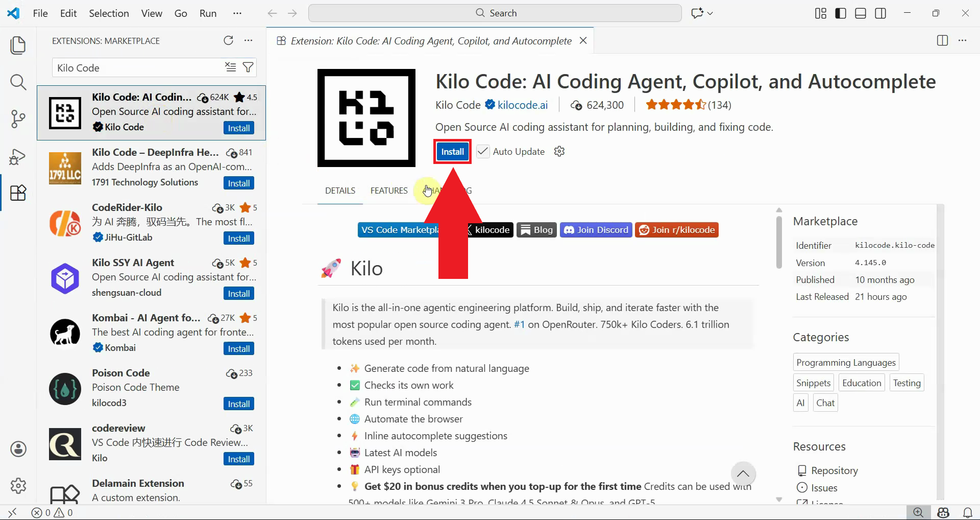Click the notifications bell in the status bar

click(968, 512)
